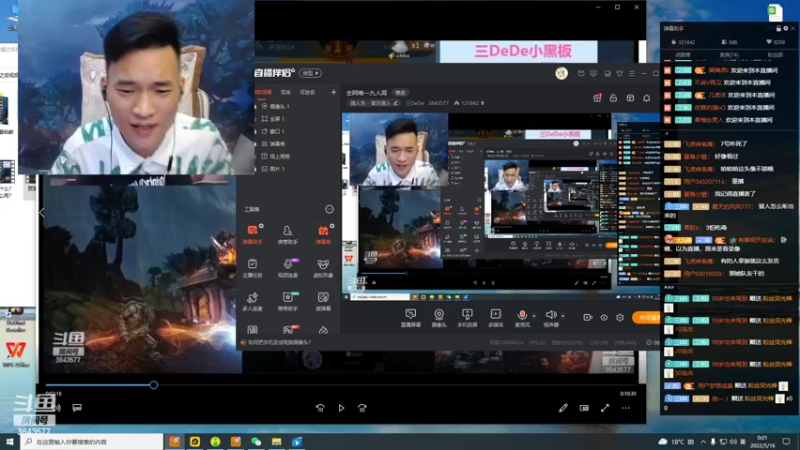Viewport: 800px width, 450px height.
Task: Switch to the first scene tab in orange
Action: [x=263, y=92]
